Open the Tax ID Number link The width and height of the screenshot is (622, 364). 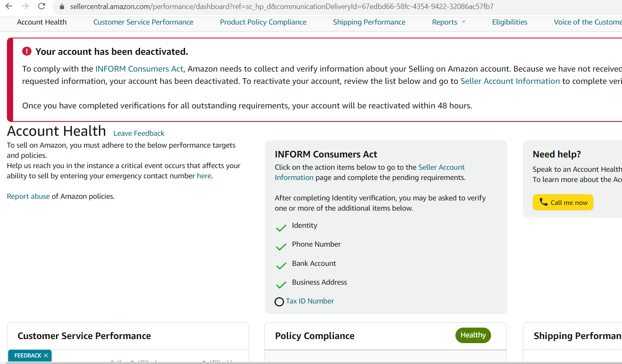pos(310,301)
